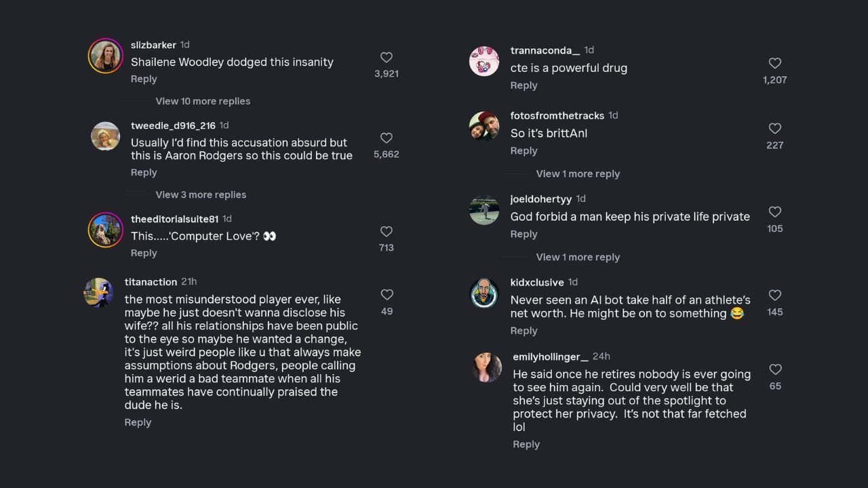Tap the heart next to joeldohertyy's comment
868x488 pixels.
775,212
